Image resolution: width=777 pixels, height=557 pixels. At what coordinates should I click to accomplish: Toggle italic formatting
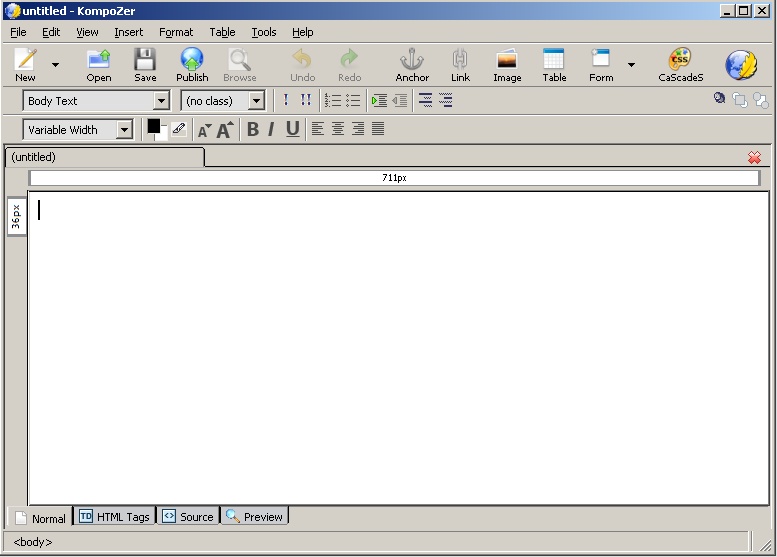(x=271, y=129)
